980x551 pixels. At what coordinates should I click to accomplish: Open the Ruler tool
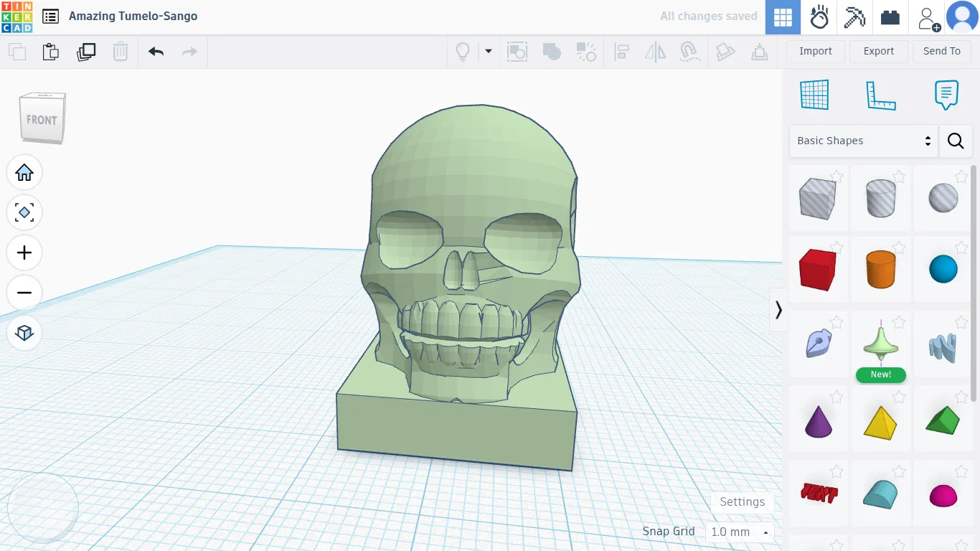880,95
